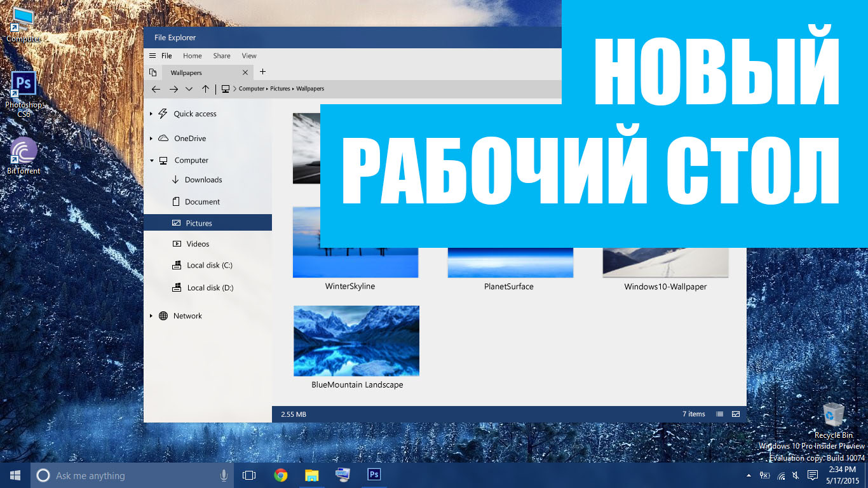This screenshot has height=488, width=868.
Task: Expand the Network tree node
Action: 151,316
